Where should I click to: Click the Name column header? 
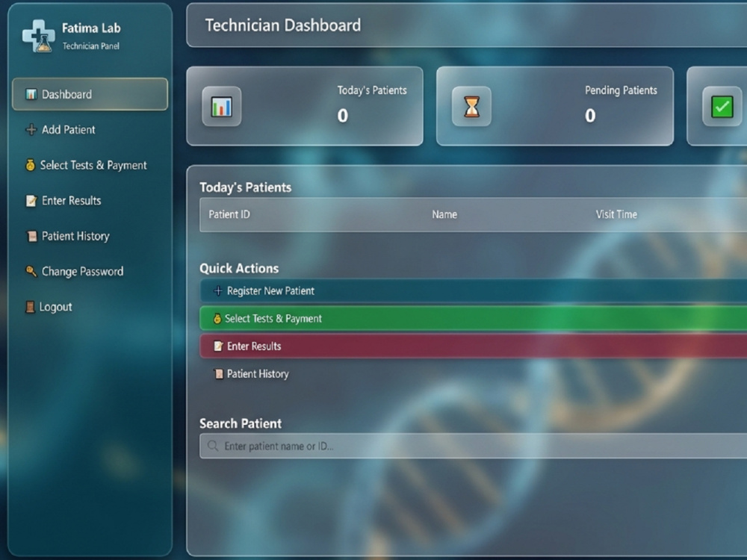(444, 215)
